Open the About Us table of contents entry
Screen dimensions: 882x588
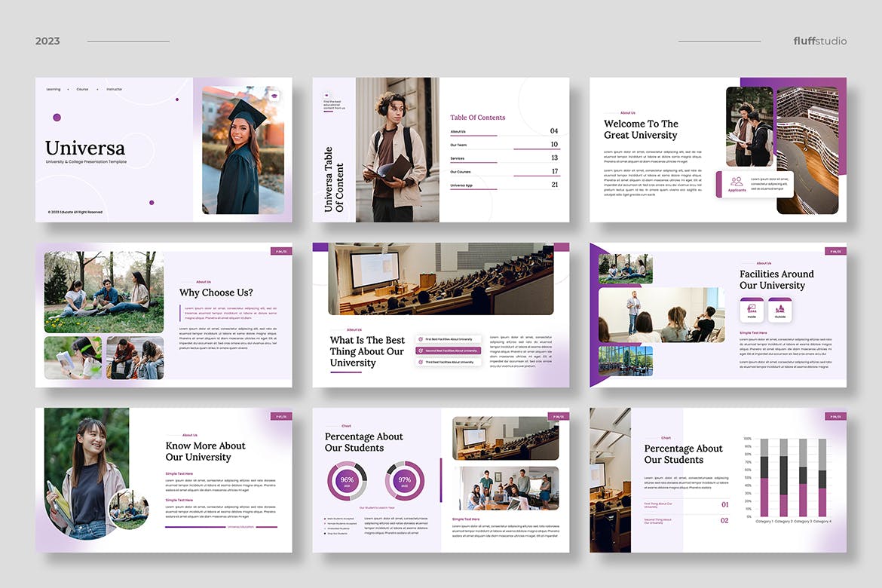(x=458, y=131)
